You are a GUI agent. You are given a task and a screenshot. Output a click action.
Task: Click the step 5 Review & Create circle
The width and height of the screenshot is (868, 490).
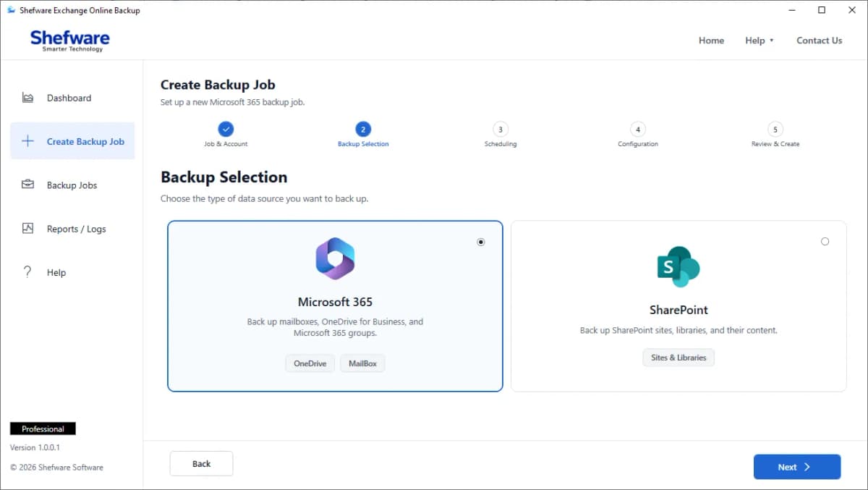point(775,130)
